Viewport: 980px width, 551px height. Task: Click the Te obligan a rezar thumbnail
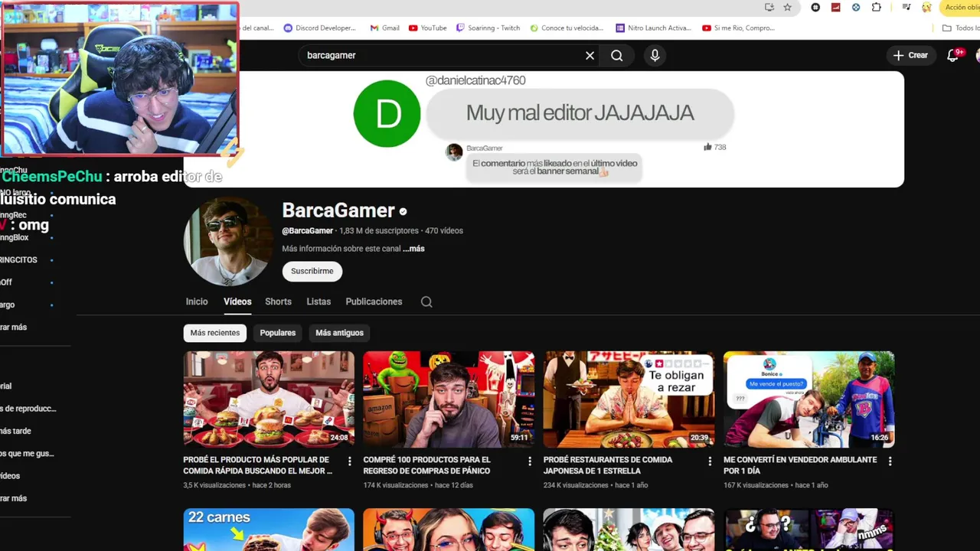point(629,399)
